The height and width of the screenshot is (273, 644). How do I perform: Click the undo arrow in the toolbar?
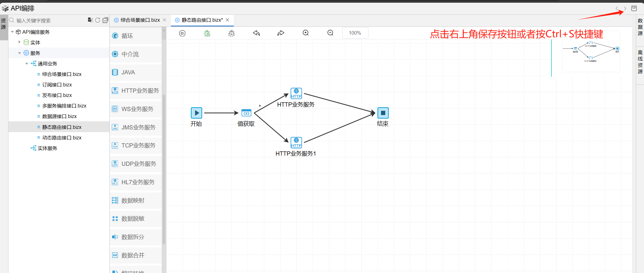tap(256, 33)
